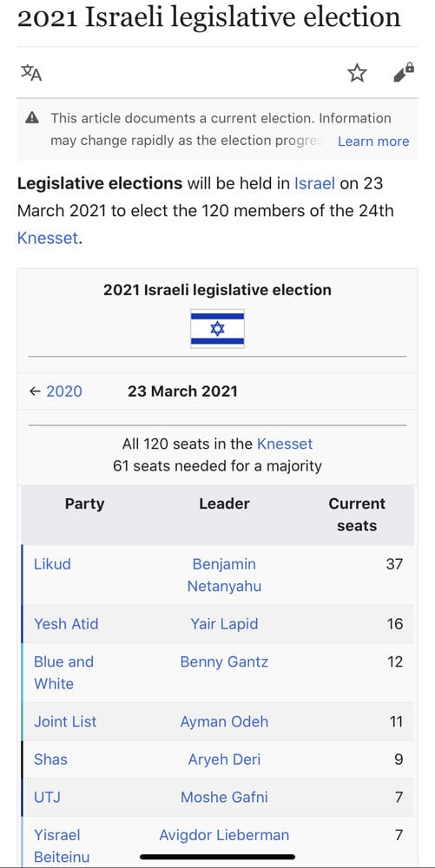Tap the locked edit pencil icon
Image resolution: width=435 pixels, height=868 pixels.
click(404, 73)
